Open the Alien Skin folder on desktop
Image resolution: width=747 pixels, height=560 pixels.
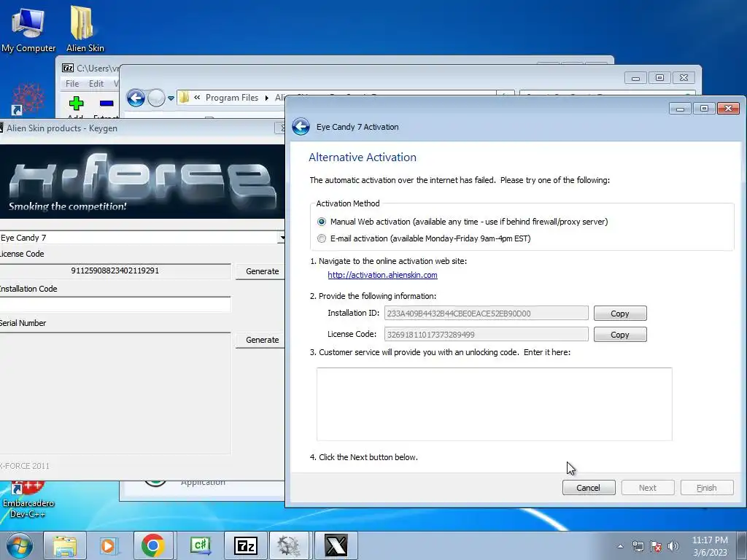point(85,28)
